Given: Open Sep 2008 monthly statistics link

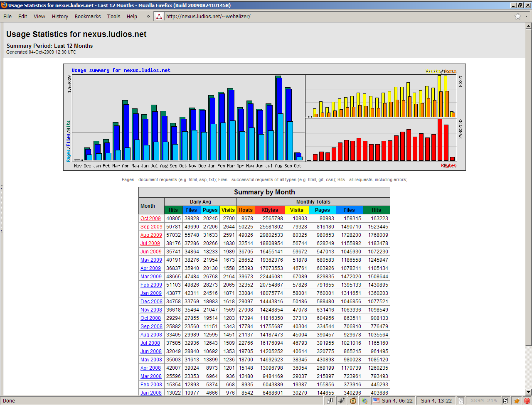Looking at the screenshot, I should (x=151, y=326).
